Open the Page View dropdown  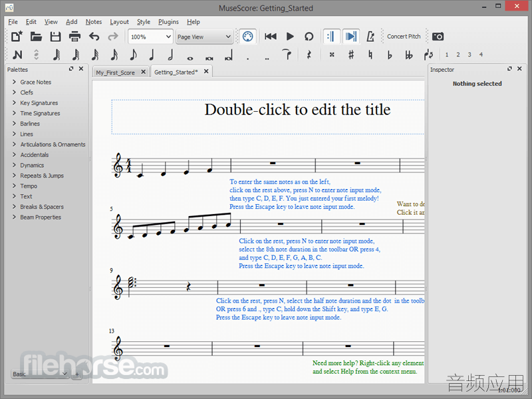[204, 37]
